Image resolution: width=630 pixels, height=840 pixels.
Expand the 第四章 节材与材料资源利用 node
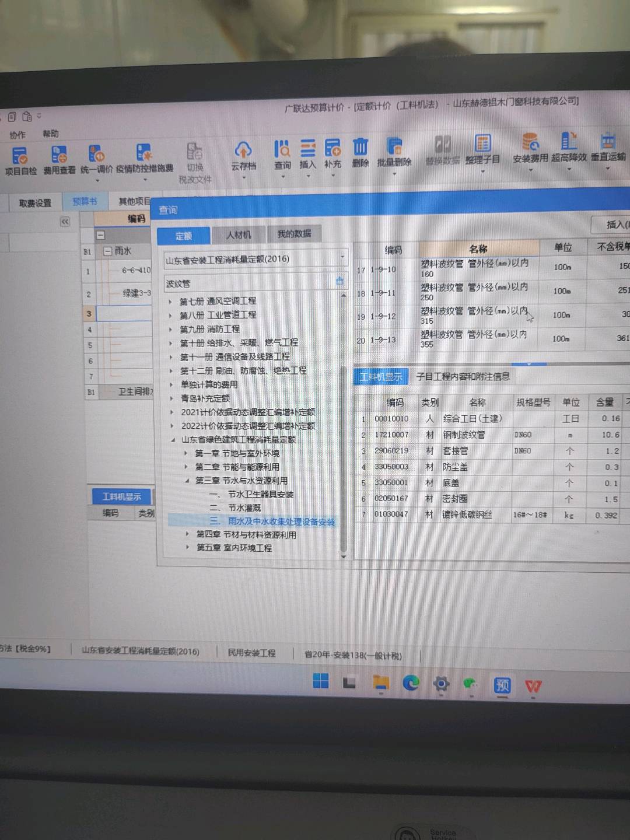pos(187,534)
